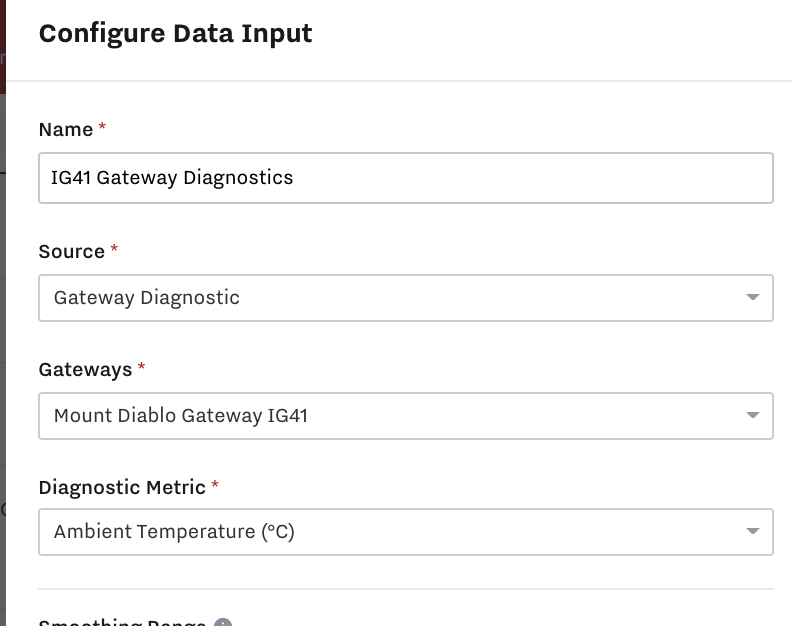Click the Configure Data Input heading
This screenshot has width=792, height=626.
(x=175, y=34)
